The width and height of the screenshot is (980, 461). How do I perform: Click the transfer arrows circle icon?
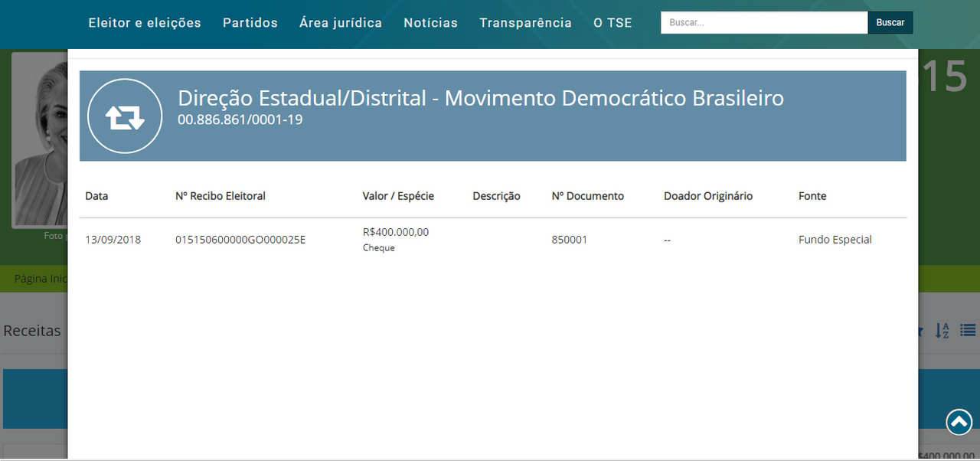pyautogui.click(x=125, y=116)
